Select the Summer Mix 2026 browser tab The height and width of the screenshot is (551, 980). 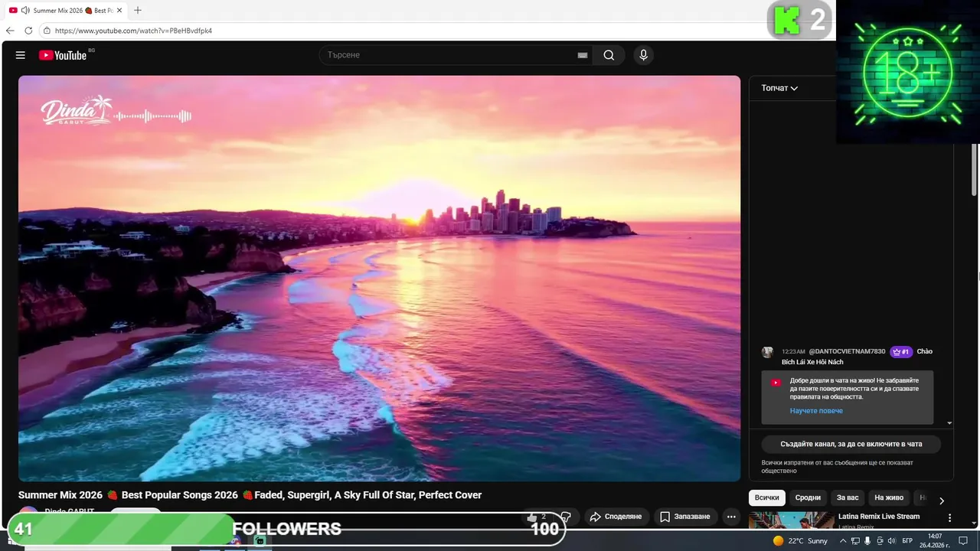(66, 10)
